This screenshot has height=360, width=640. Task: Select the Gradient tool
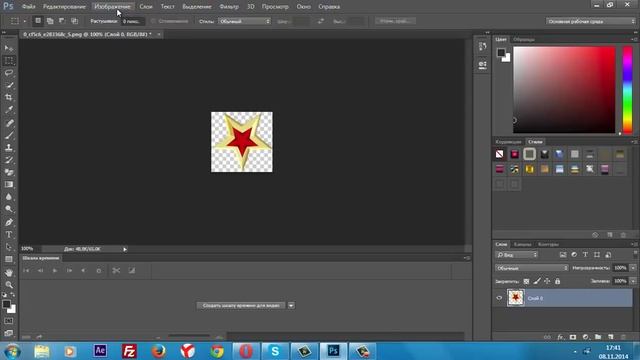(x=9, y=184)
